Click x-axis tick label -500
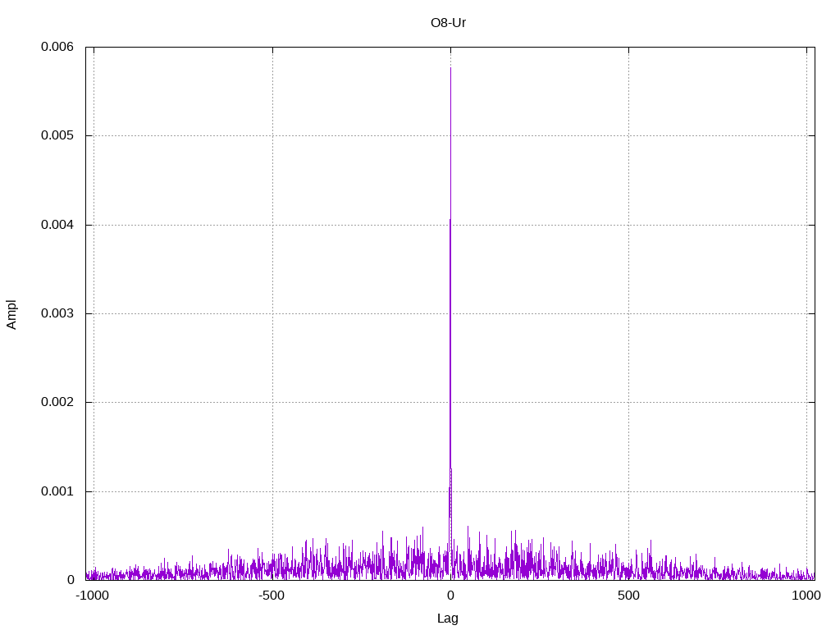840x630 pixels. (x=272, y=596)
